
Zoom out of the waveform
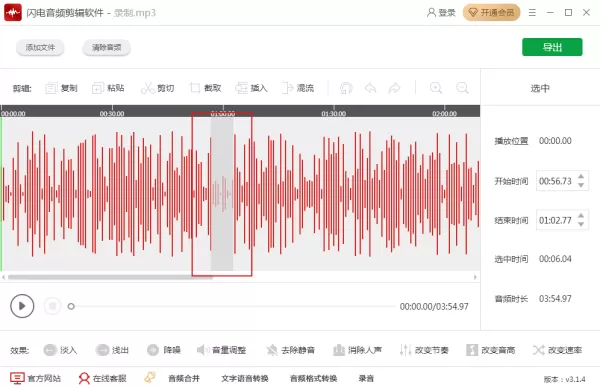[462, 88]
